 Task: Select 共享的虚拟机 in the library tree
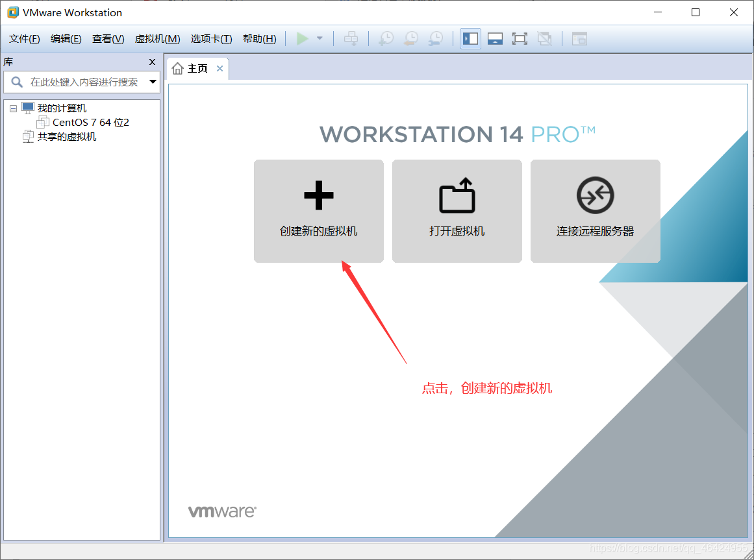click(66, 137)
